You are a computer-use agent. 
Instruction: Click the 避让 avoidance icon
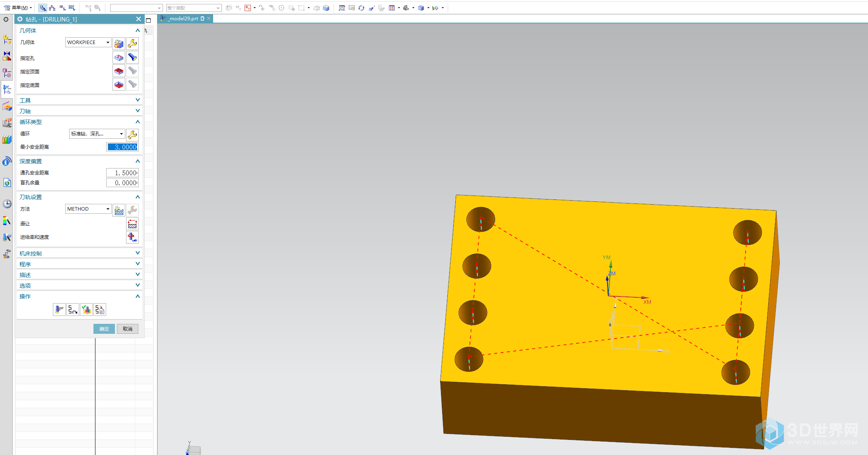132,224
